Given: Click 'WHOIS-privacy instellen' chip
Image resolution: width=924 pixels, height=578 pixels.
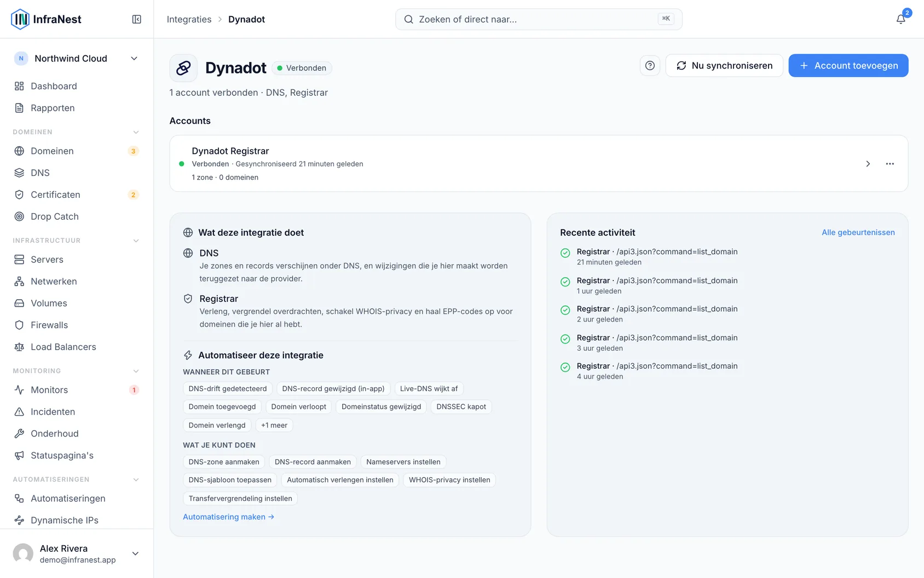Looking at the screenshot, I should click(449, 480).
